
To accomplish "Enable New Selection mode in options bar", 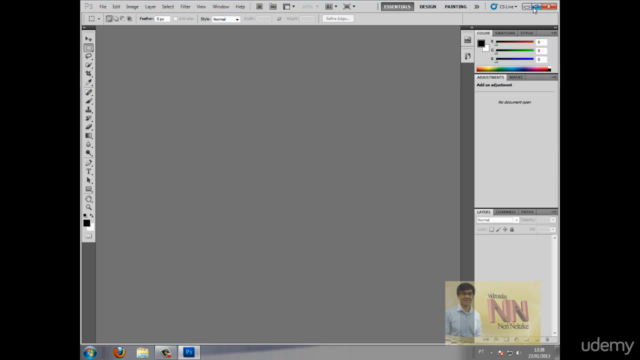I will click(x=109, y=19).
